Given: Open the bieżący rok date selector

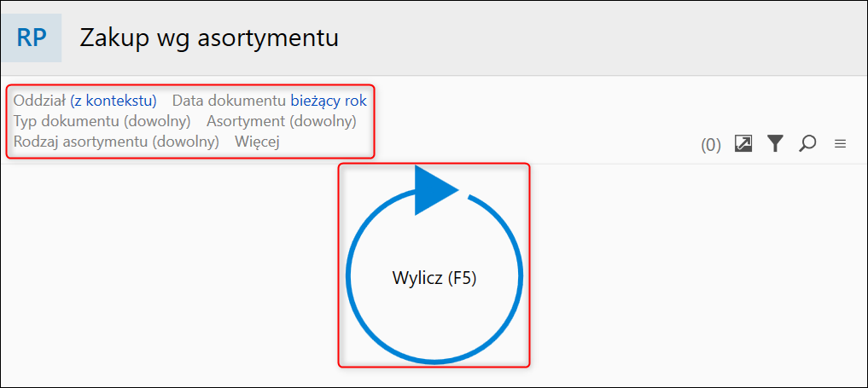Looking at the screenshot, I should point(329,101).
